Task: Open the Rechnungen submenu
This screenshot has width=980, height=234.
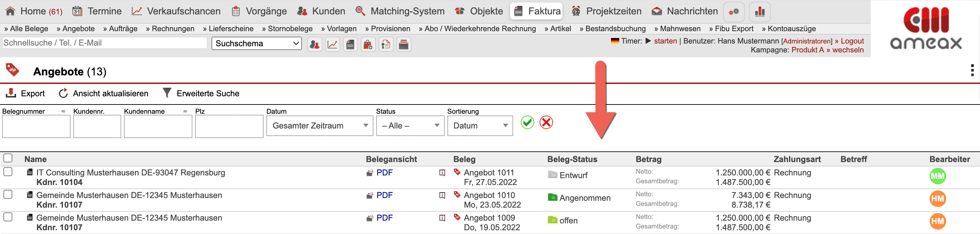Action: click(170, 28)
